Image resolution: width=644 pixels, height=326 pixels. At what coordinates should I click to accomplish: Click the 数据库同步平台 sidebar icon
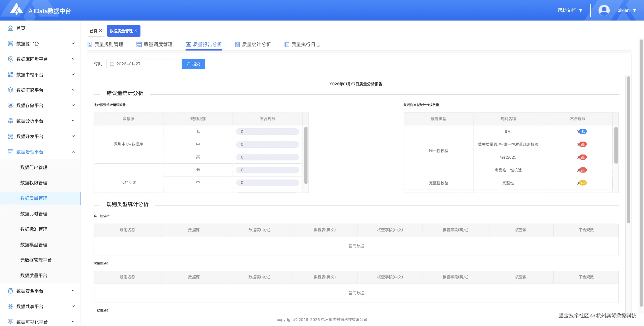pyautogui.click(x=10, y=59)
